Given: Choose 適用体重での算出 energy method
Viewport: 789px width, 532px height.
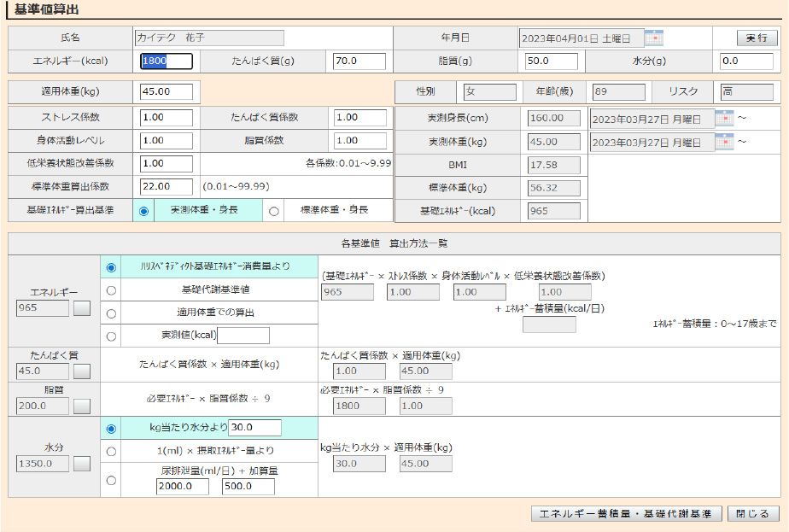Looking at the screenshot, I should (x=111, y=313).
